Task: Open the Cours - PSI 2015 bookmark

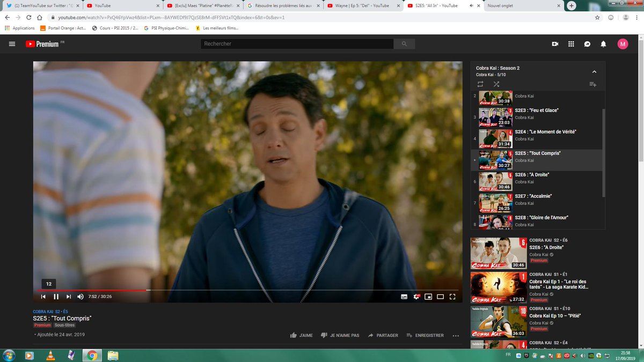Action: click(x=115, y=28)
